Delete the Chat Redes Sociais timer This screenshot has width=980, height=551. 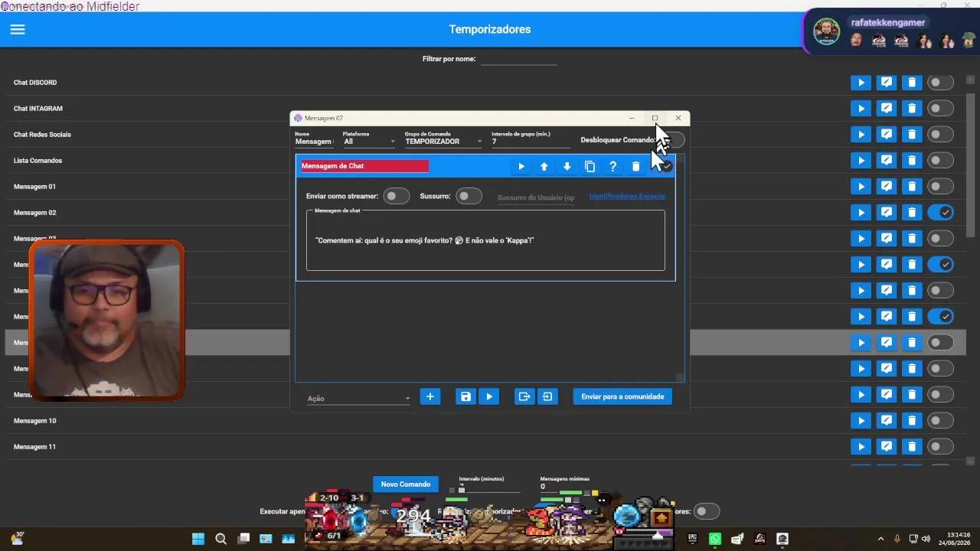click(x=912, y=135)
